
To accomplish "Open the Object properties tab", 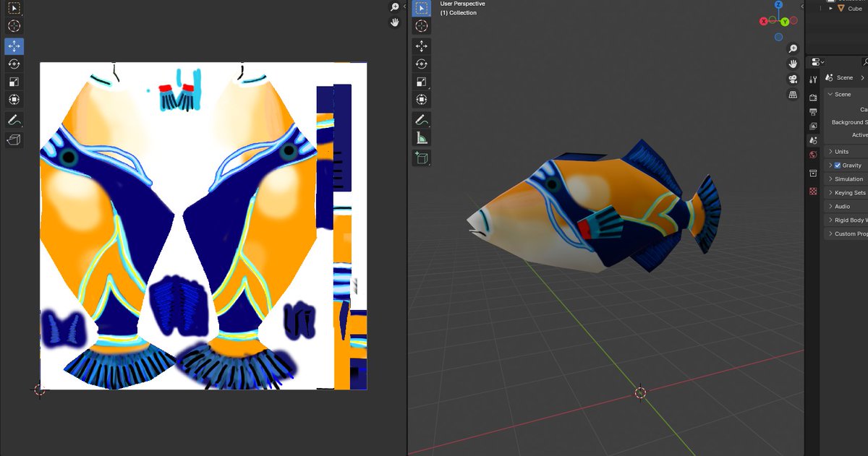I will click(813, 173).
